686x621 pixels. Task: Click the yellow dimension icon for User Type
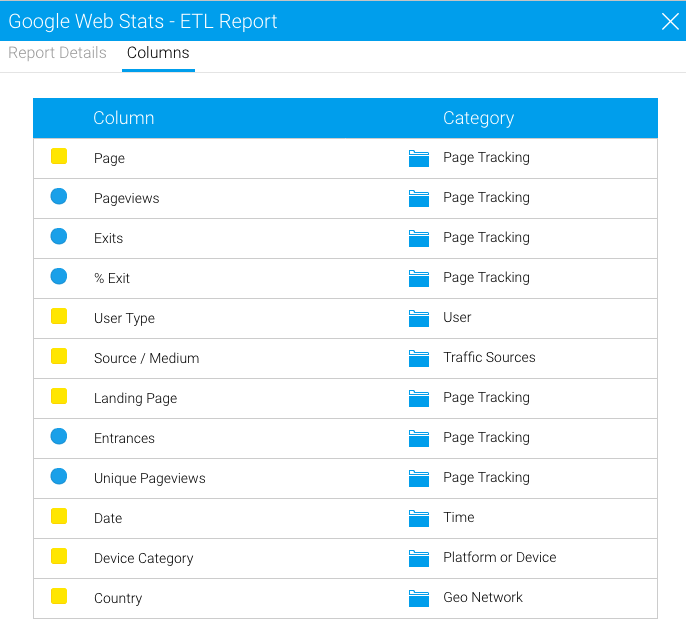coord(59,316)
